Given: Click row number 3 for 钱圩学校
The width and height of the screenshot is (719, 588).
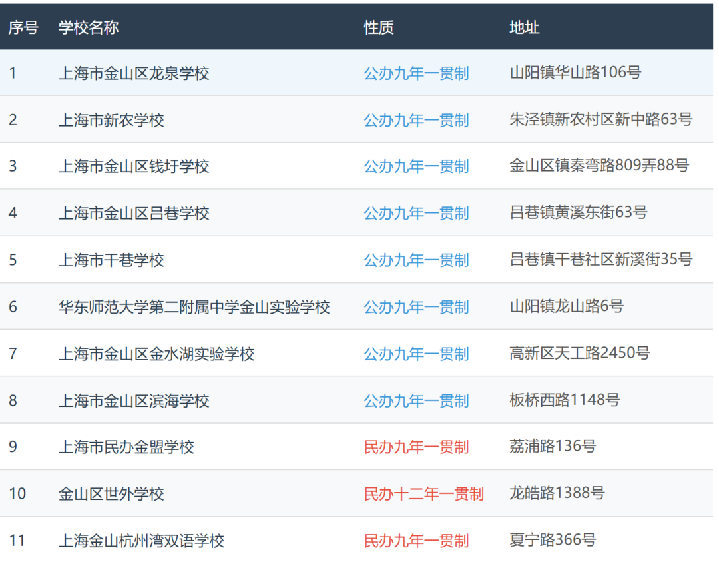Looking at the screenshot, I should [13, 166].
